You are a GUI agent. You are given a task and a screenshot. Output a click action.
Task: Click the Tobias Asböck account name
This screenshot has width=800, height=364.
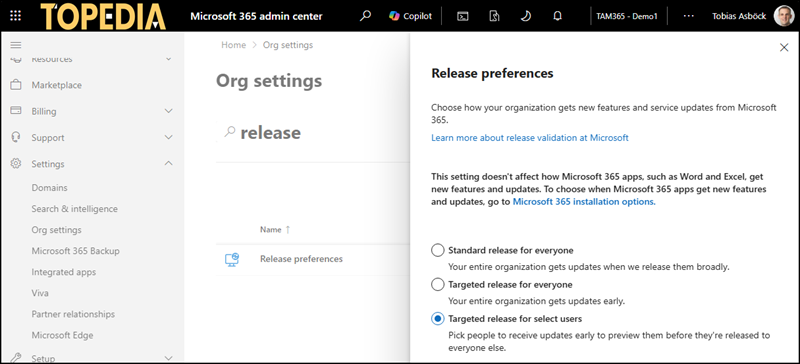739,16
